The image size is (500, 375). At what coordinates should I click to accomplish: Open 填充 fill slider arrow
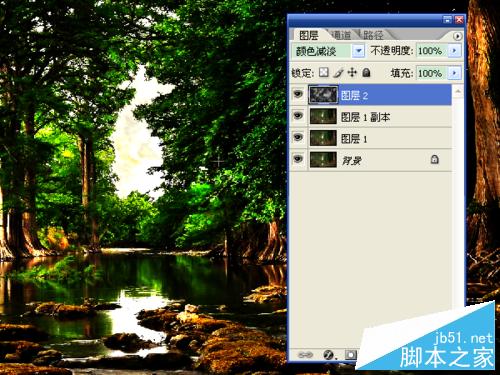[x=454, y=73]
